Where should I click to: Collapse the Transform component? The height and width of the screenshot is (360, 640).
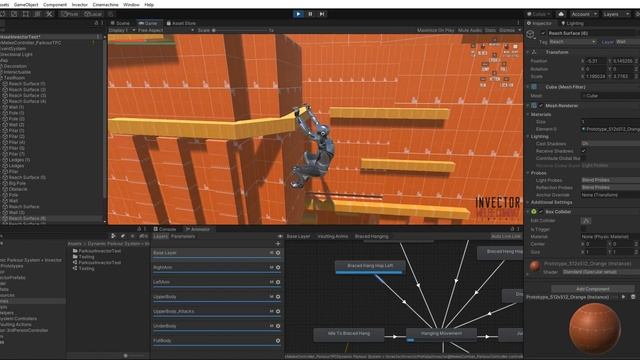(x=528, y=52)
